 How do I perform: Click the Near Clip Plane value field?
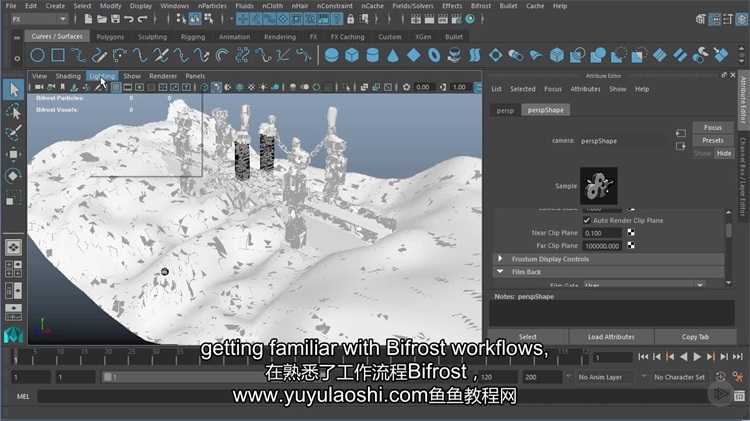(x=602, y=233)
